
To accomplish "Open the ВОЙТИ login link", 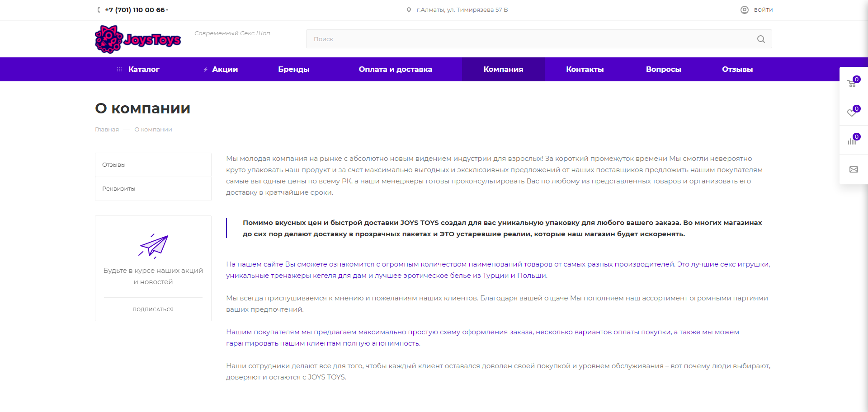I will [x=763, y=10].
